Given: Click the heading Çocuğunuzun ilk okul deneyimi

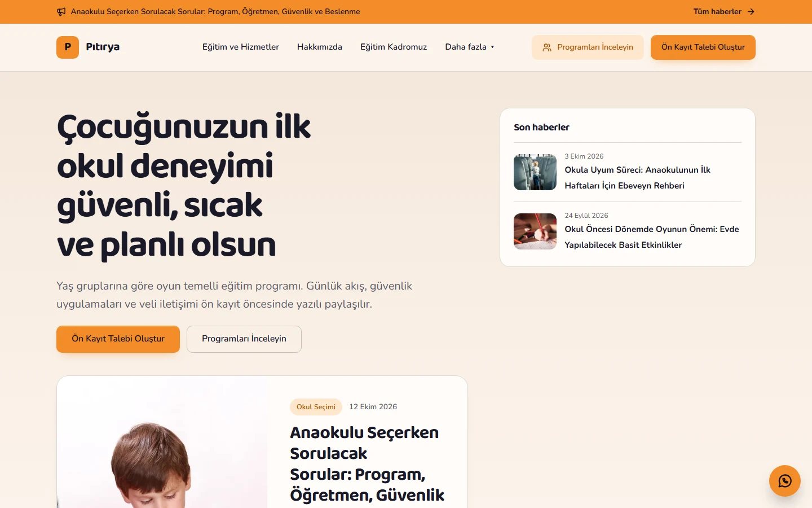Looking at the screenshot, I should click(184, 186).
